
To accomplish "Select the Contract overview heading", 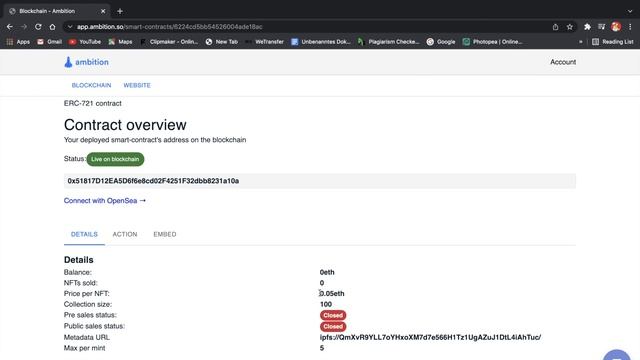I will [125, 125].
